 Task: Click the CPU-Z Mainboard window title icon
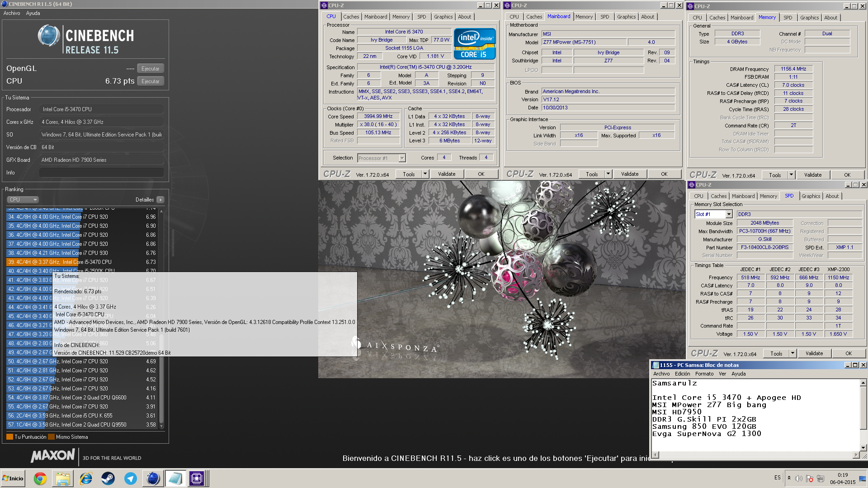[507, 5]
